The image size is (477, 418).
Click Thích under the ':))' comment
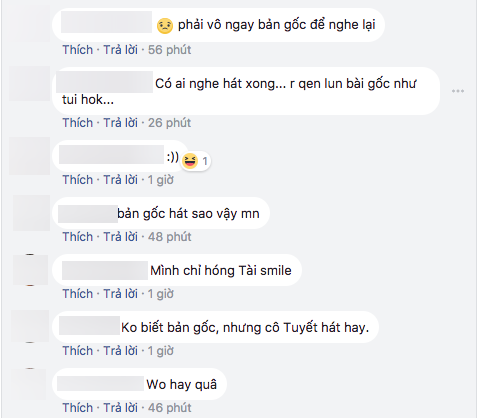(78, 180)
